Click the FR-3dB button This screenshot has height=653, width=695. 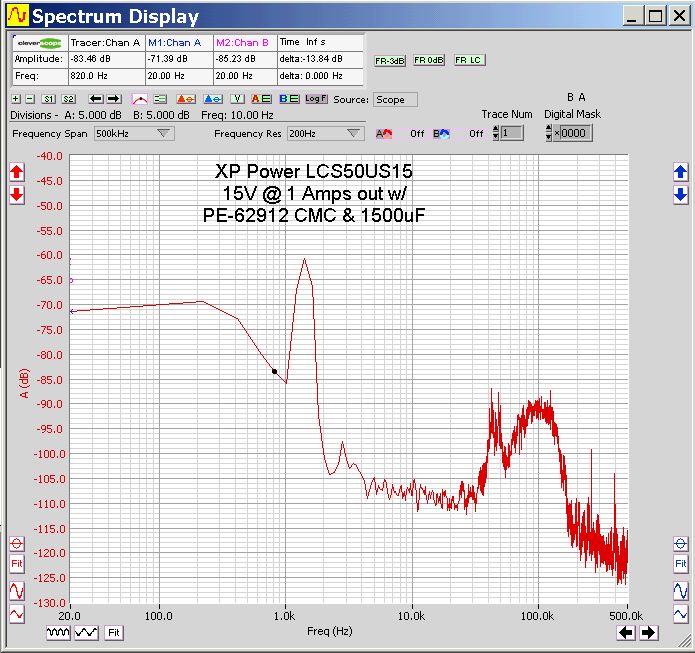(390, 60)
